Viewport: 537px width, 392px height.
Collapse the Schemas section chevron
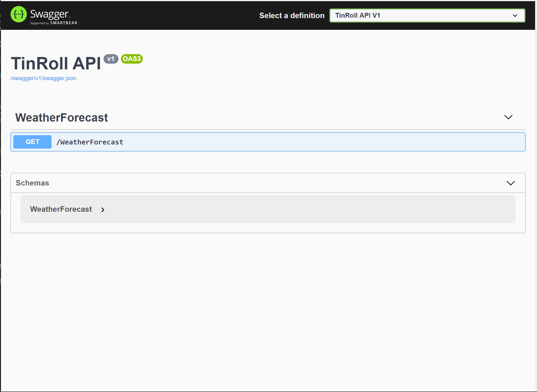pyautogui.click(x=511, y=183)
